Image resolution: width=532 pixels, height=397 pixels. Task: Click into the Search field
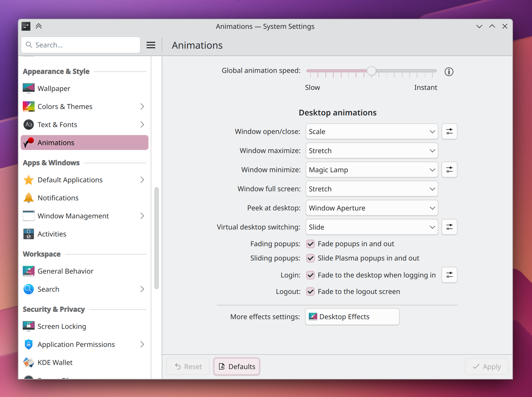click(85, 45)
